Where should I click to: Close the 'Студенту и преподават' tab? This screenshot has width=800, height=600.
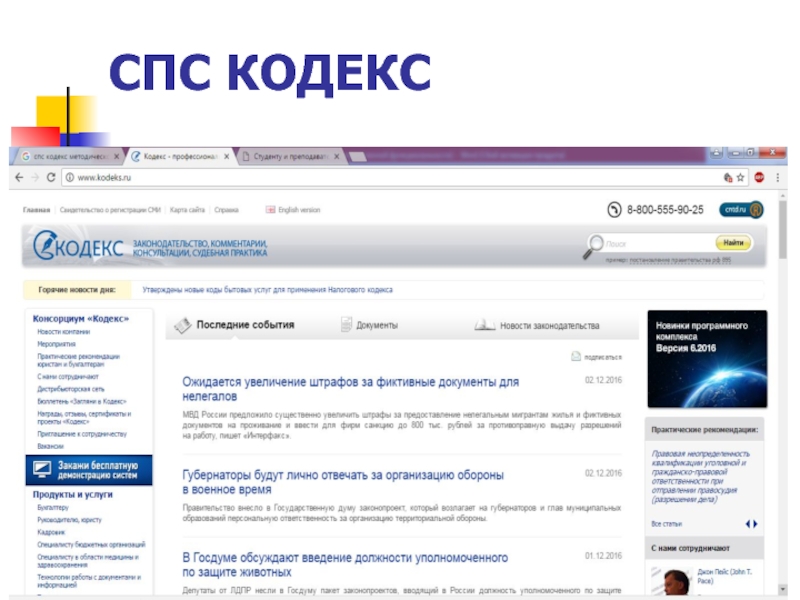pyautogui.click(x=337, y=157)
